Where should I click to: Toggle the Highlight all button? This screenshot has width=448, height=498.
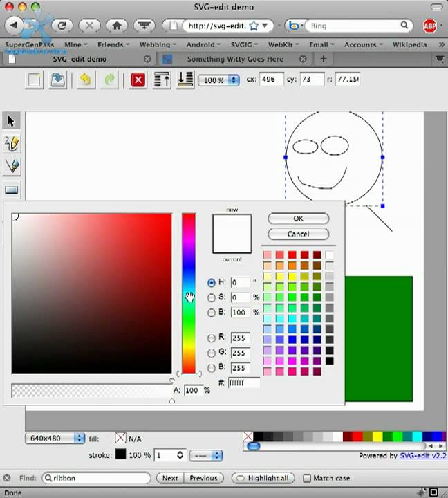[263, 478]
